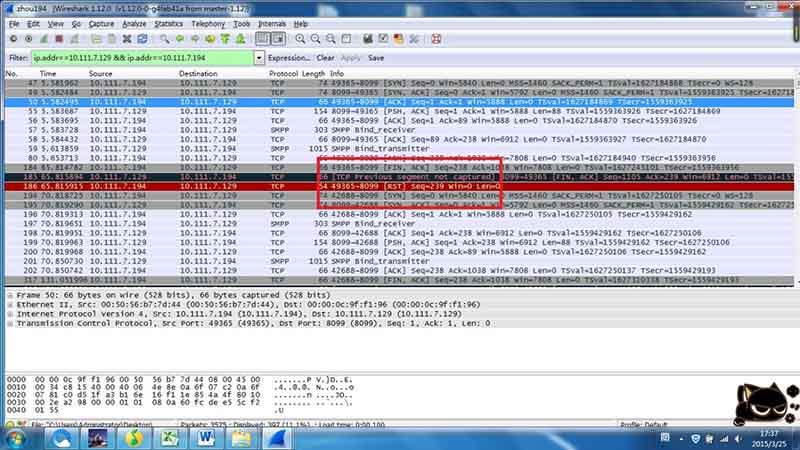This screenshot has height=450, width=800.
Task: Open the Capture menu
Action: point(101,24)
